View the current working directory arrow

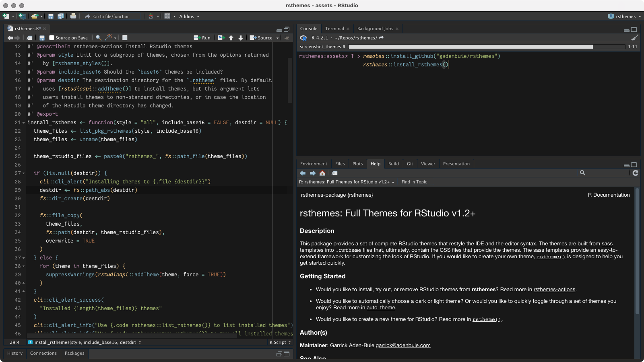pyautogui.click(x=381, y=37)
